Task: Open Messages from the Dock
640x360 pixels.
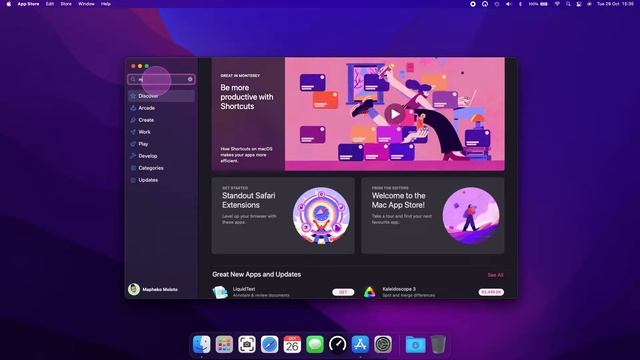Action: pos(315,344)
